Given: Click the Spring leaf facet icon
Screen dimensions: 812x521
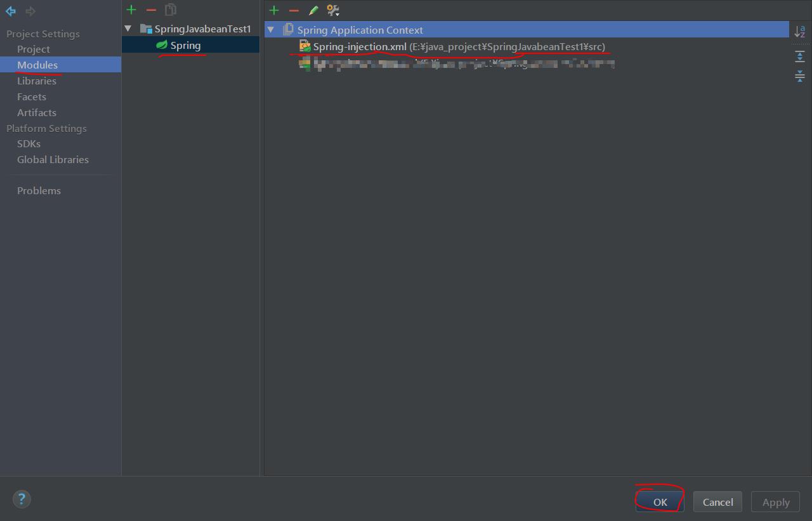Looking at the screenshot, I should pos(162,45).
